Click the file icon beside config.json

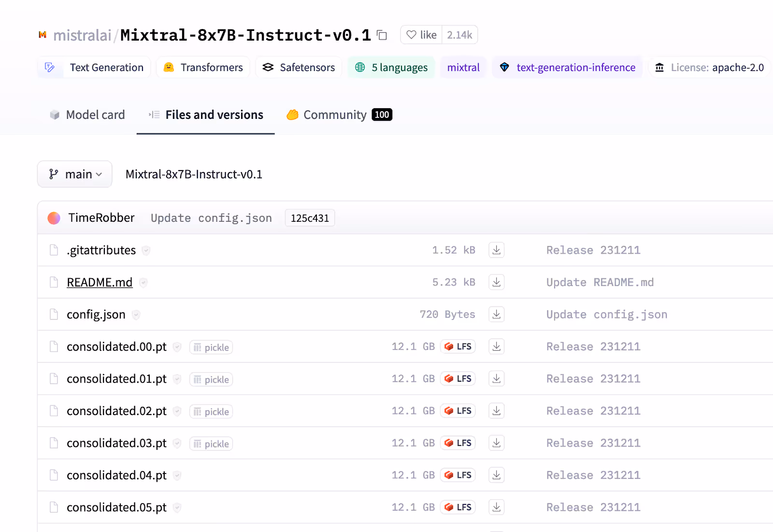coord(54,315)
